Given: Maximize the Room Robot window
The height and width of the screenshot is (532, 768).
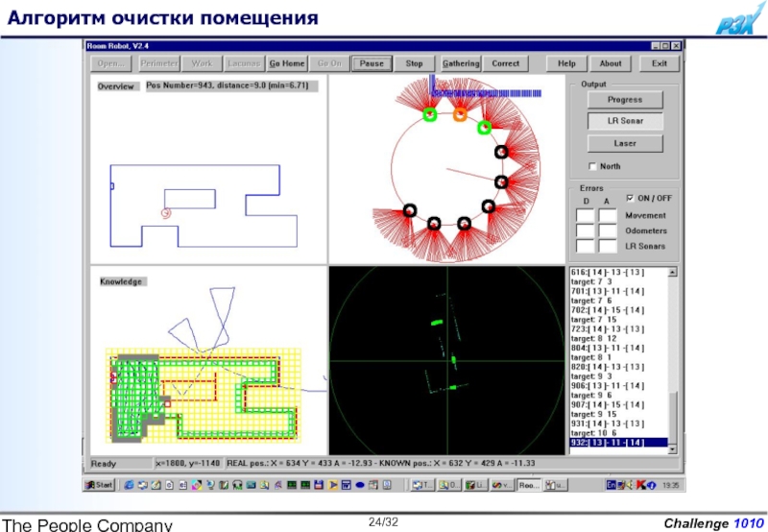Looking at the screenshot, I should click(x=665, y=46).
